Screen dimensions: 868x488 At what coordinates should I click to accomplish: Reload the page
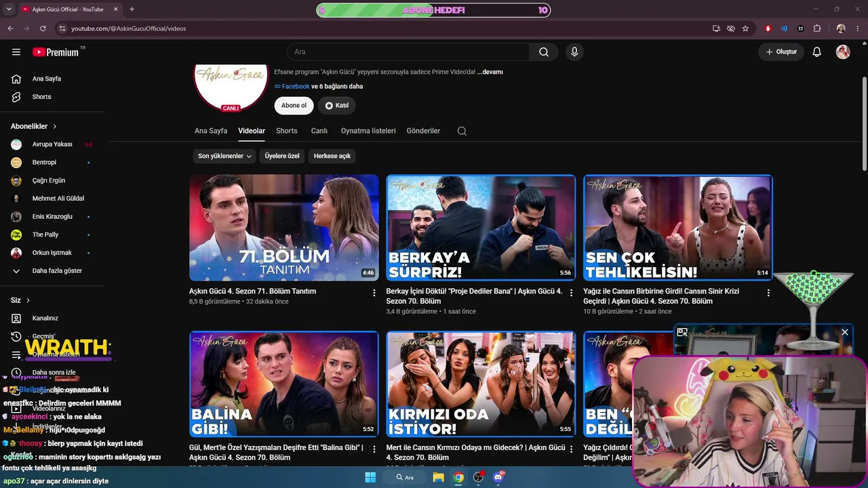[43, 28]
